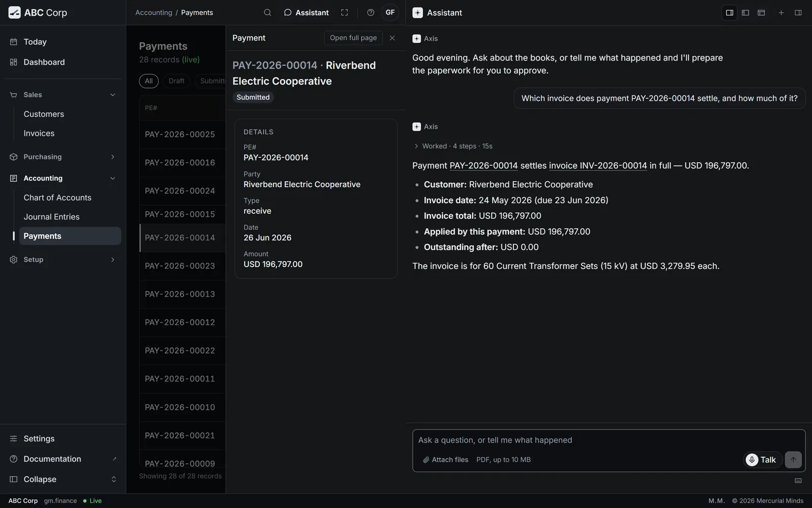Screen dimensions: 812x508
Task: Click the Accounting breadcrumb link
Action: click(x=154, y=13)
